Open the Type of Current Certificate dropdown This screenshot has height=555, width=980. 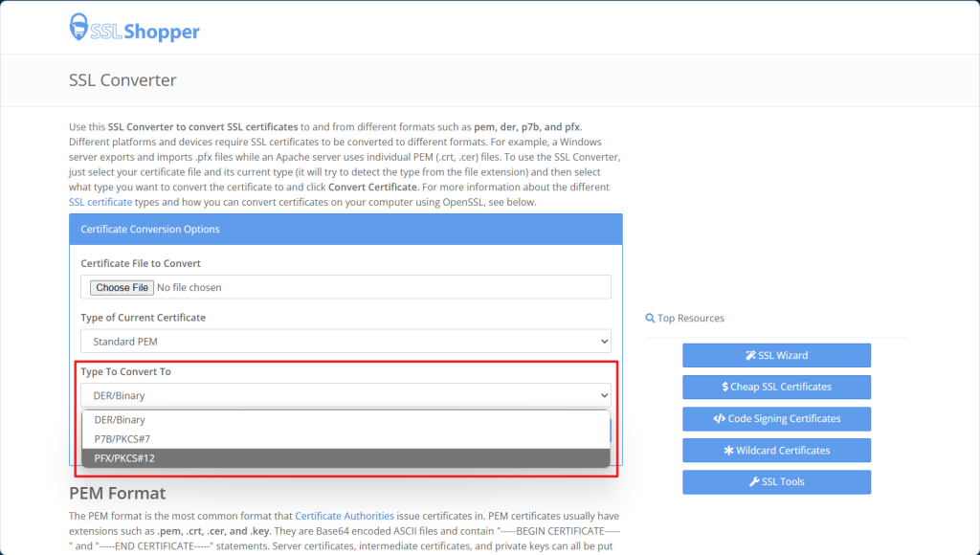(345, 341)
